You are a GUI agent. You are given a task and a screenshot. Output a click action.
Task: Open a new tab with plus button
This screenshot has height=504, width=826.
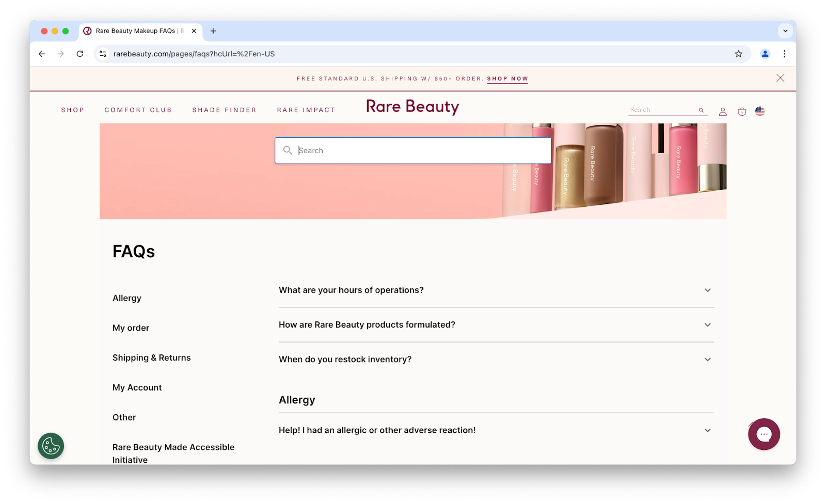213,31
